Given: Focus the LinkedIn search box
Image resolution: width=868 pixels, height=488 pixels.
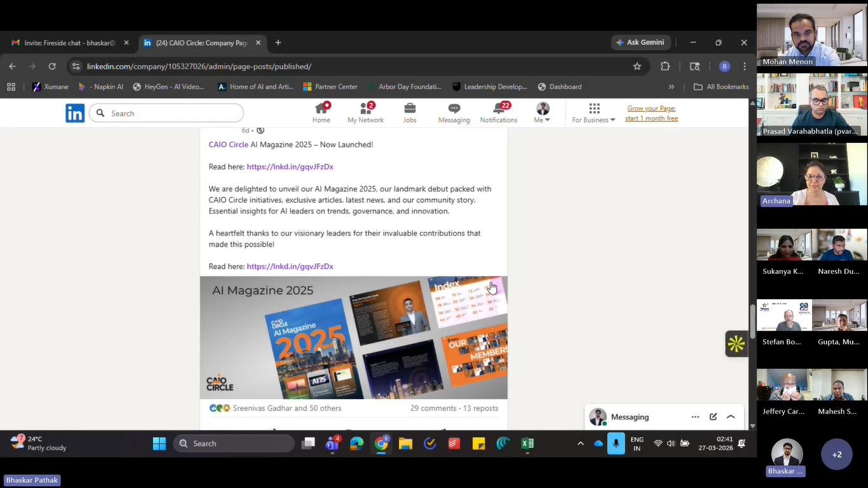Looking at the screenshot, I should point(166,113).
